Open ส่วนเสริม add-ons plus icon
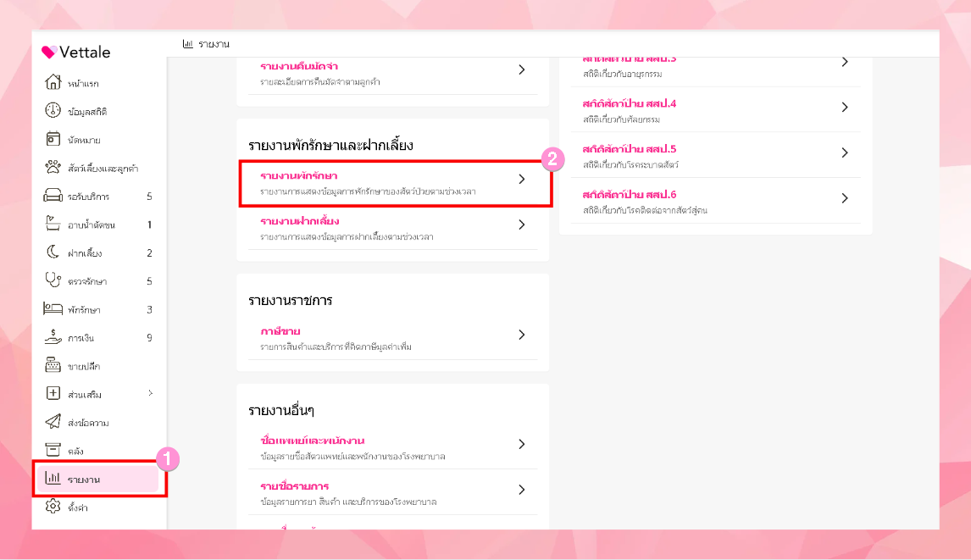971x560 pixels. tap(53, 393)
